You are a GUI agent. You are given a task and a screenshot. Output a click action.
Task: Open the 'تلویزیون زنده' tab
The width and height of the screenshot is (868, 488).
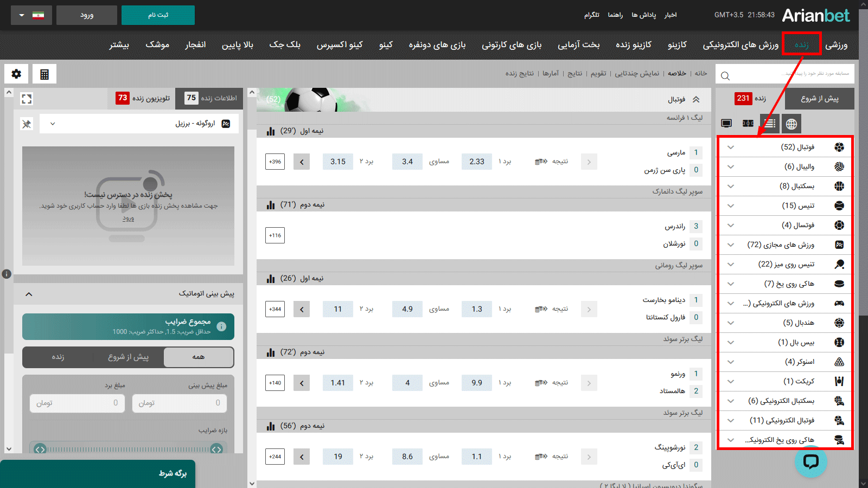click(143, 98)
